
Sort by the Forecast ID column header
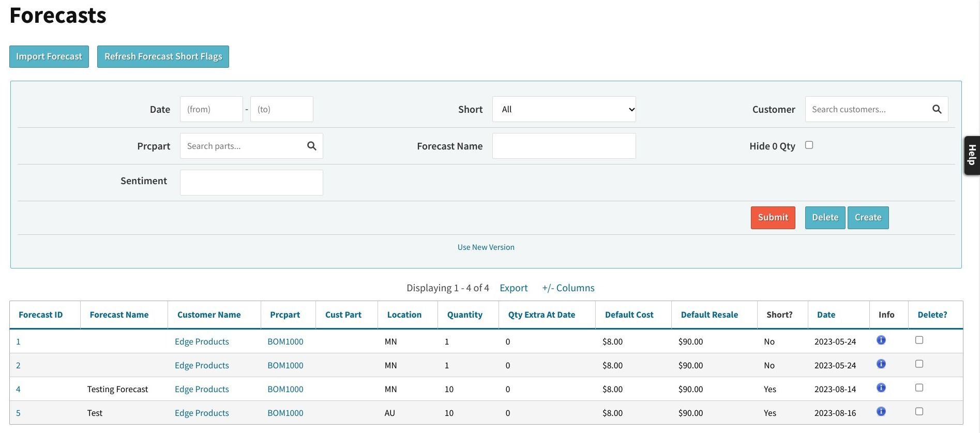tap(40, 315)
